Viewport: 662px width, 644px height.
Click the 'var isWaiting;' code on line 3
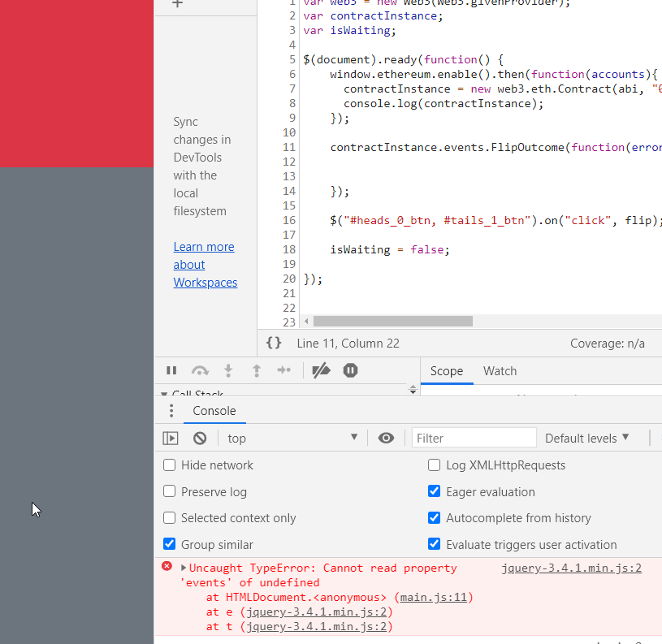point(349,30)
